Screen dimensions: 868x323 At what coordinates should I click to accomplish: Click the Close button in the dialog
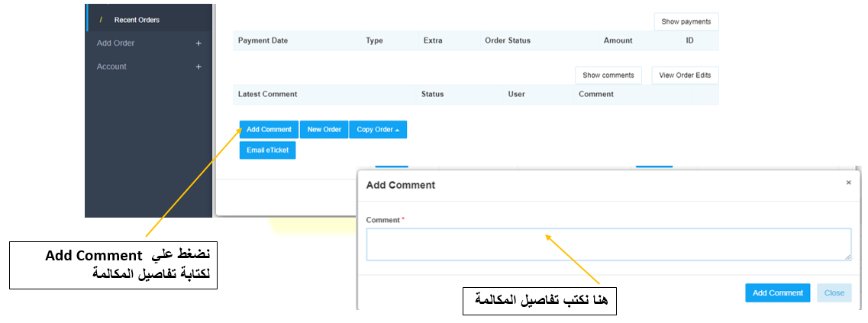pos(834,293)
